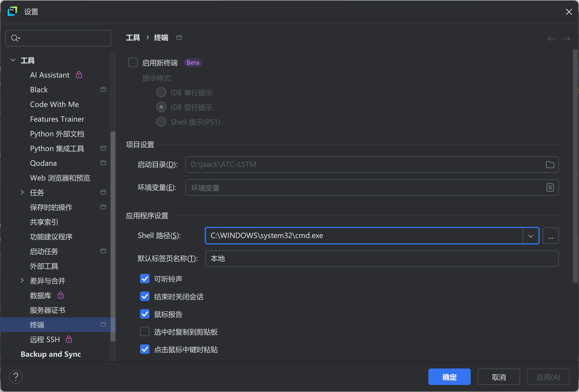The height and width of the screenshot is (392, 579).
Task: Expand the 差异与合并 tree section
Action: pyautogui.click(x=22, y=281)
